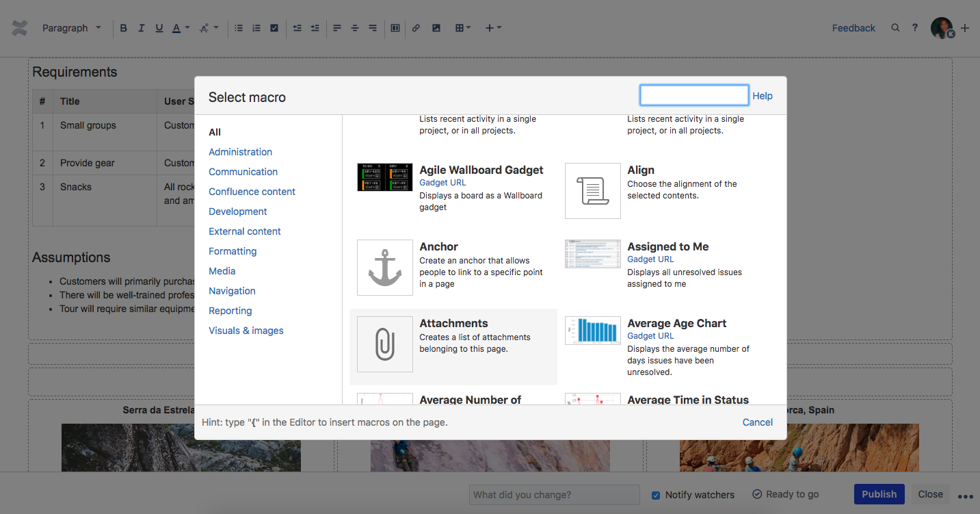Uncheck the Notify watchers checkbox
980x514 pixels.
(x=655, y=495)
